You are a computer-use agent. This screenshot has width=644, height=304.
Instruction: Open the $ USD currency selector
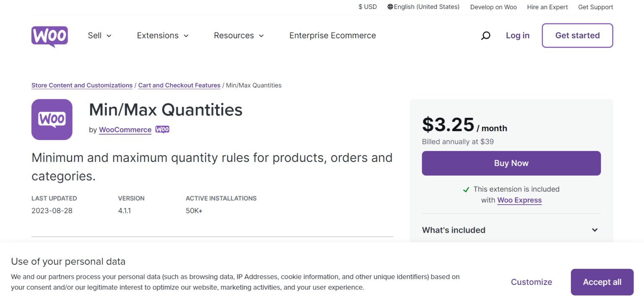click(x=367, y=7)
